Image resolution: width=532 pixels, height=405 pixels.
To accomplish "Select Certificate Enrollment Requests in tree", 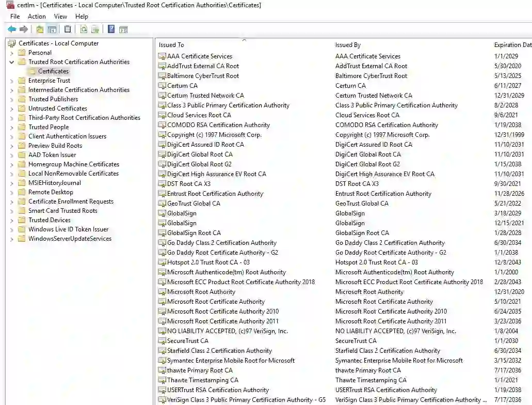I will (x=71, y=201).
